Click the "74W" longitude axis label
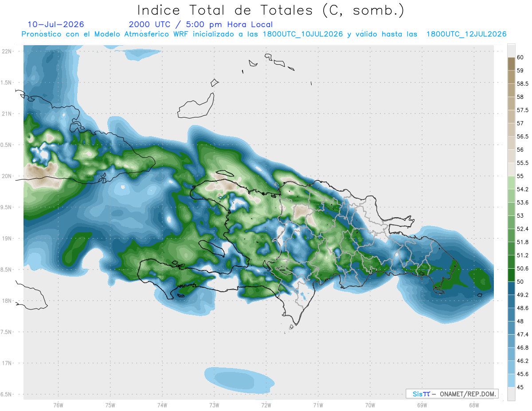 (x=162, y=405)
